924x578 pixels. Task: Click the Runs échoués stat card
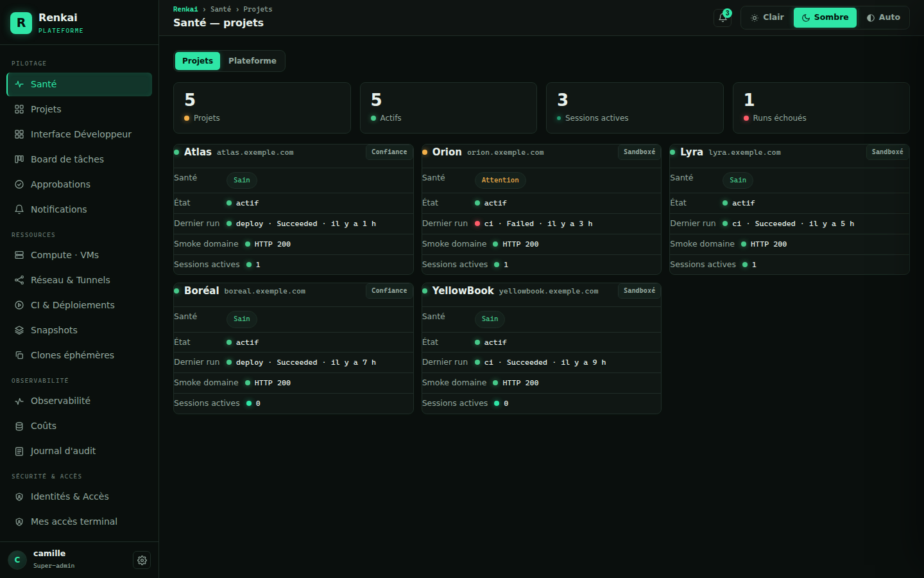[x=821, y=108]
